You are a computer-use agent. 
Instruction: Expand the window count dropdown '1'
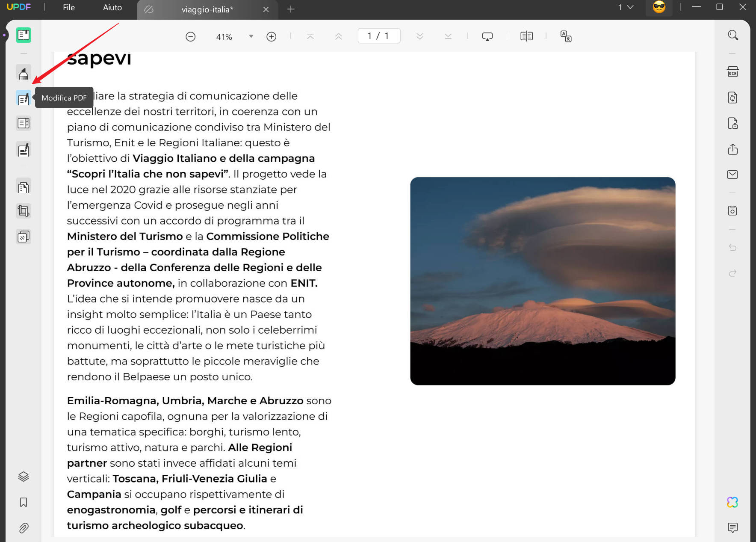pyautogui.click(x=626, y=7)
